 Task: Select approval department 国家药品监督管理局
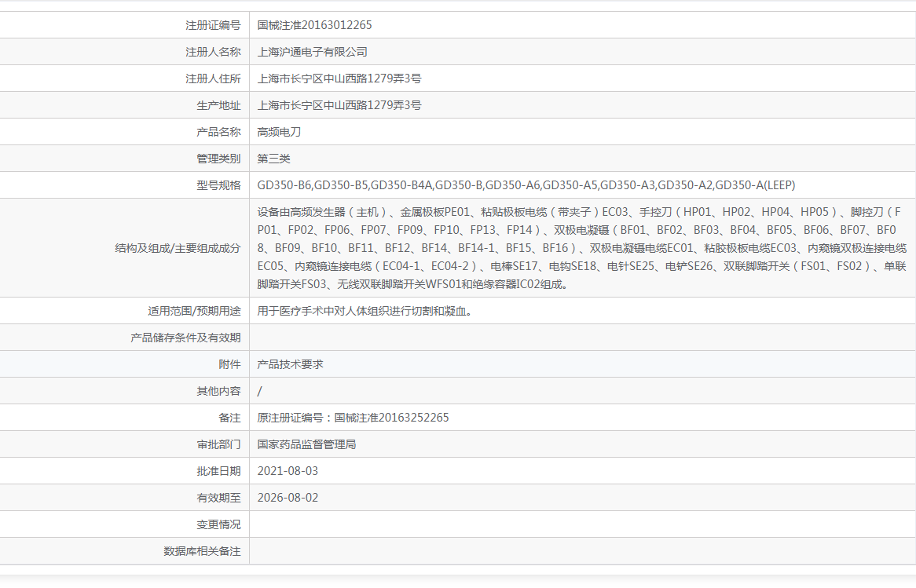point(306,445)
